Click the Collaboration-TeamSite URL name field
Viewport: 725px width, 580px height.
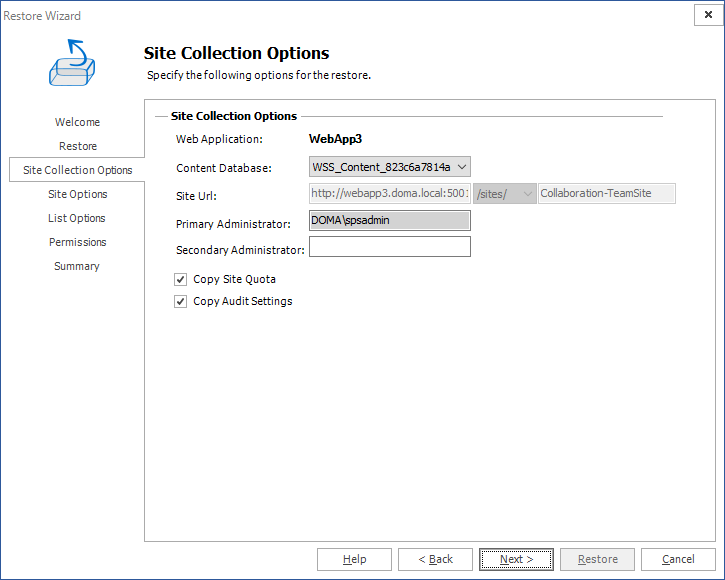[x=606, y=193]
